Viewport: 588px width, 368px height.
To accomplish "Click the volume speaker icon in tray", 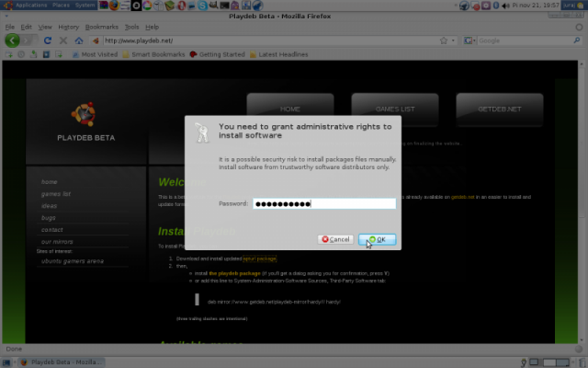I will pyautogui.click(x=505, y=6).
